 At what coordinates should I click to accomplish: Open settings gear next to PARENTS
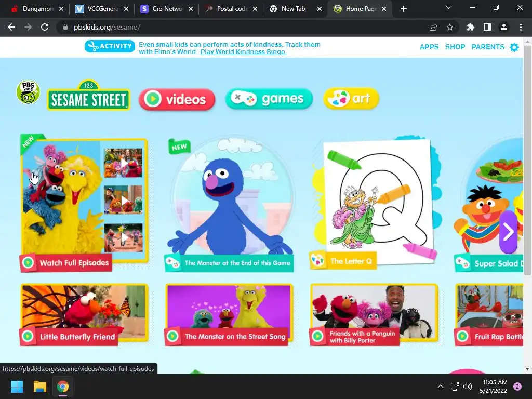514,47
